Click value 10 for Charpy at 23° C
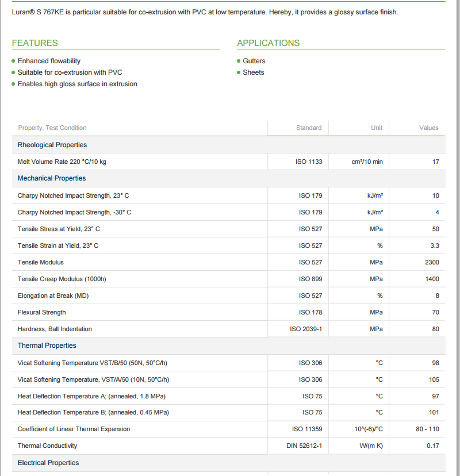Image resolution: width=460 pixels, height=476 pixels. (436, 196)
